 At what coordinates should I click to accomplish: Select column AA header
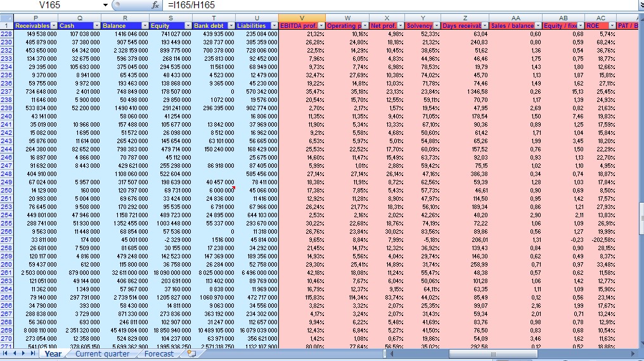click(x=516, y=18)
